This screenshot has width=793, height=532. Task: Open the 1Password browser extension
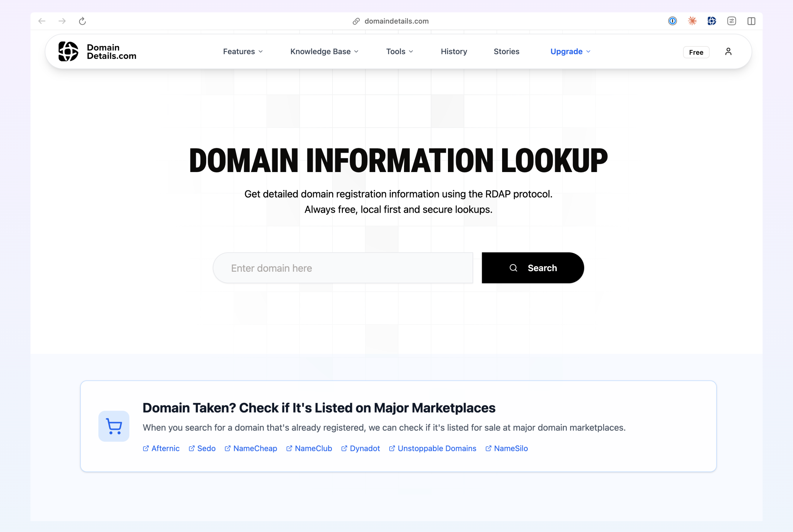[672, 21]
